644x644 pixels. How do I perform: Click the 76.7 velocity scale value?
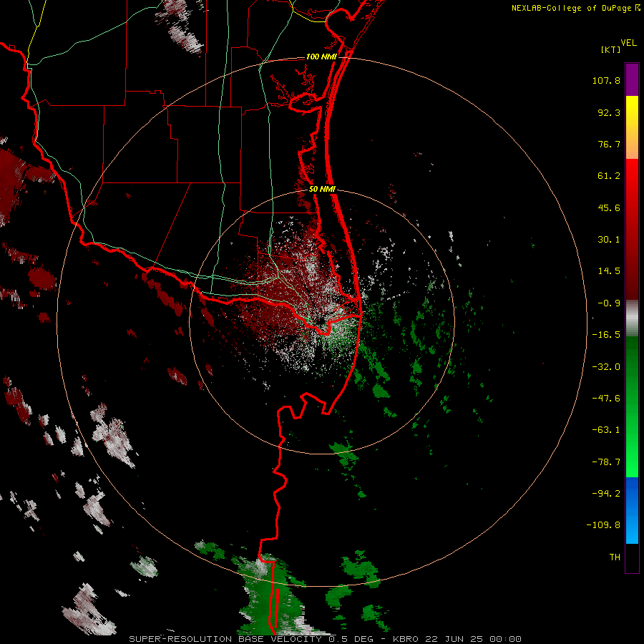609,144
